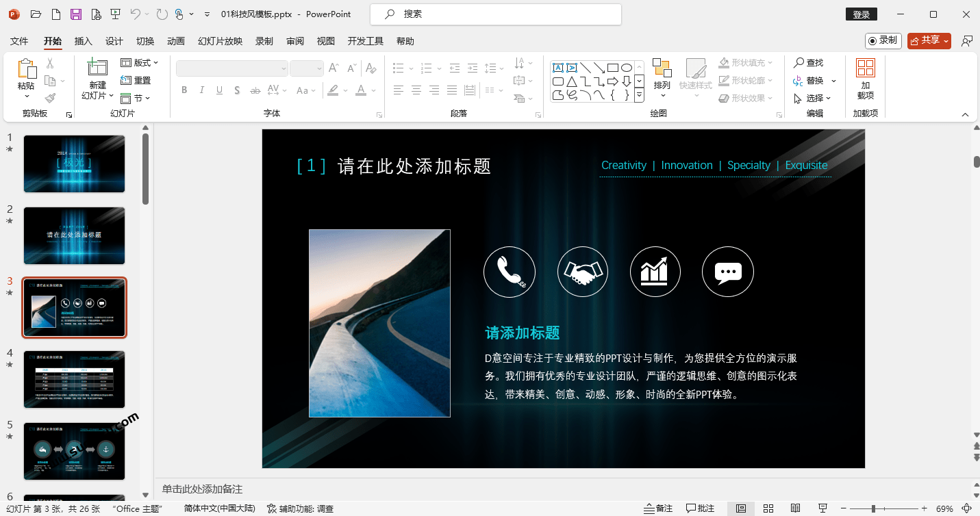
Task: Toggle the 备注 (Notes) pane
Action: (x=658, y=508)
